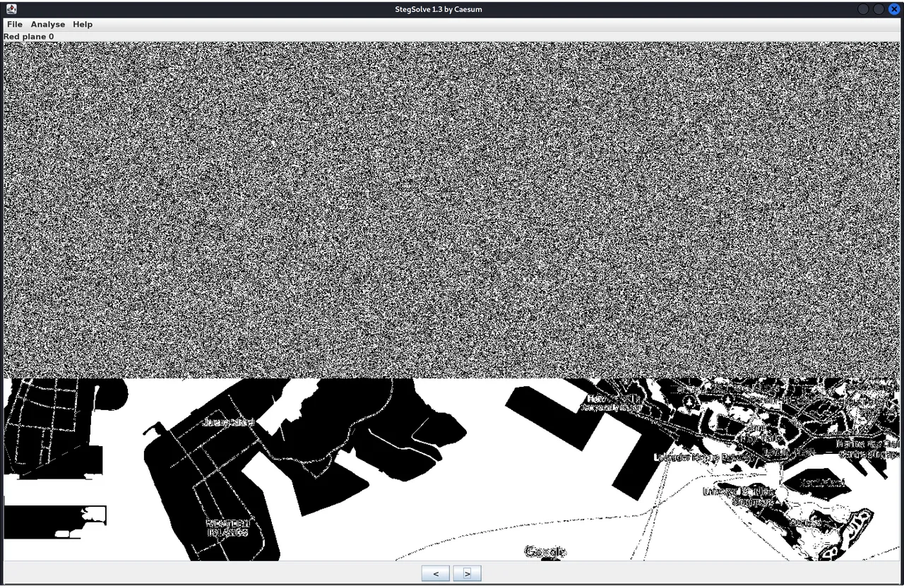Minimize the StegSolve window

coord(863,9)
